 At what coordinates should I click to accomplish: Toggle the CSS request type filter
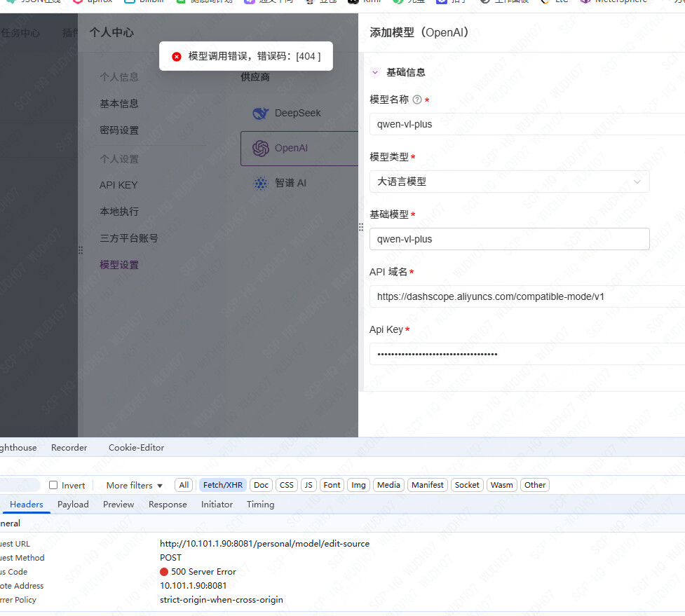(x=286, y=485)
